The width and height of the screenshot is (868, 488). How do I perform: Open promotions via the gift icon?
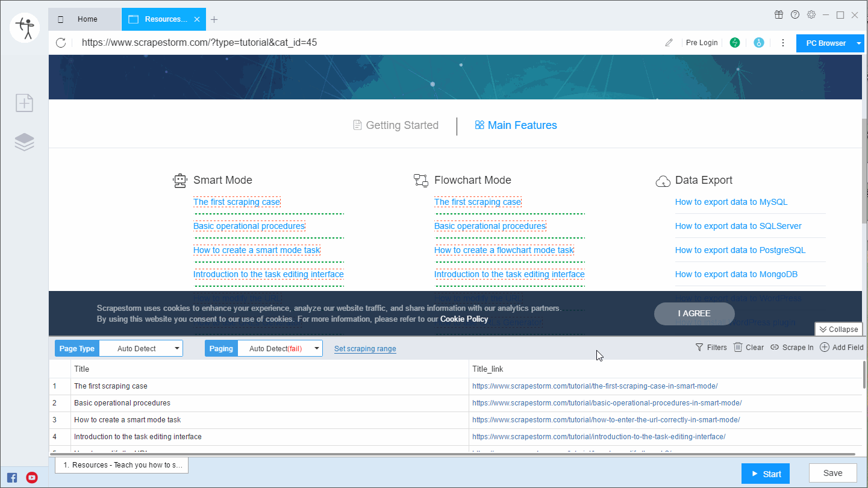(779, 14)
